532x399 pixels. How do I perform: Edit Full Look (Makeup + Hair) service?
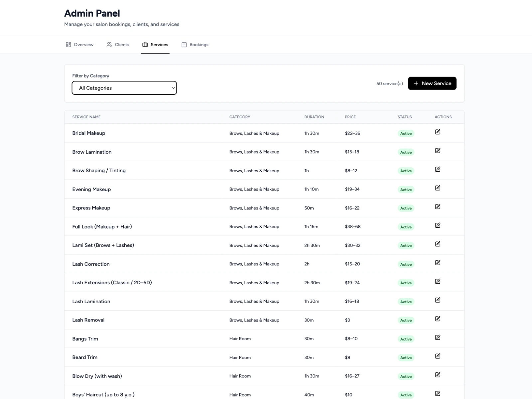(x=438, y=225)
